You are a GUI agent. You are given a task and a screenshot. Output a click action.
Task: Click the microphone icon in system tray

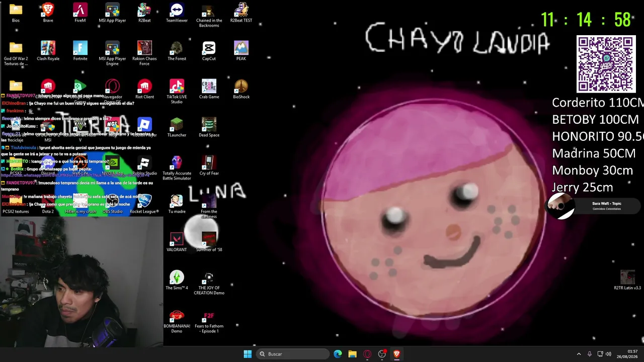[x=590, y=354]
